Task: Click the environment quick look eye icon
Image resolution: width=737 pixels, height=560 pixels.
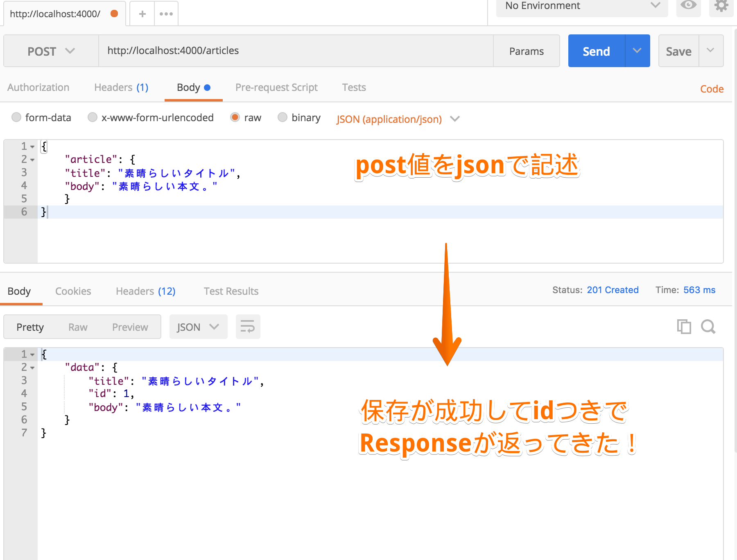Action: point(689,5)
